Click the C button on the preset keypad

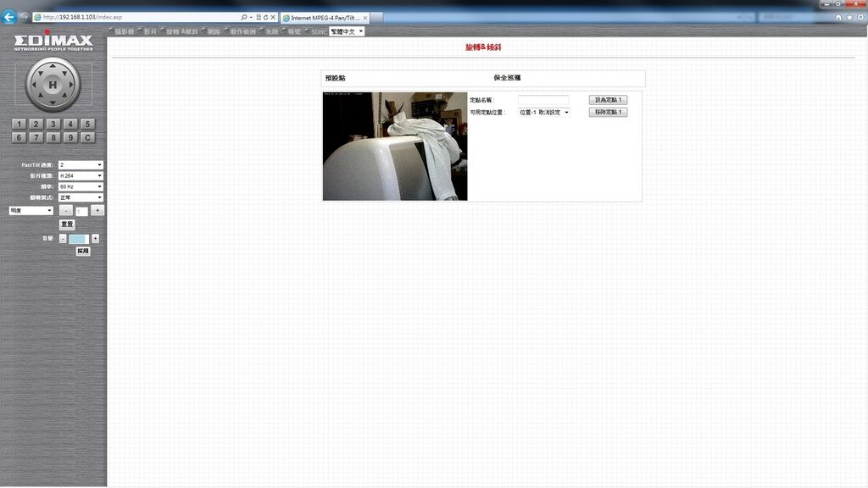pos(87,137)
